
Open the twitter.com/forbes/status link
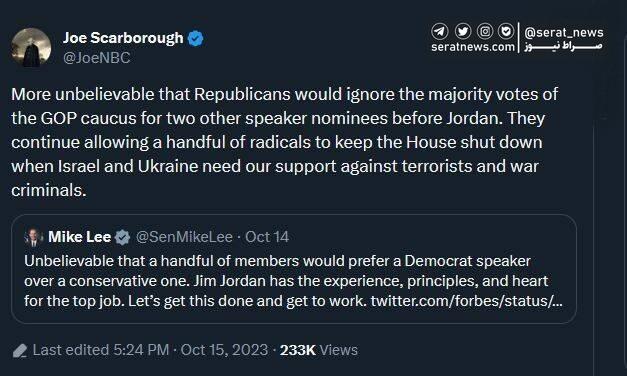click(x=467, y=301)
